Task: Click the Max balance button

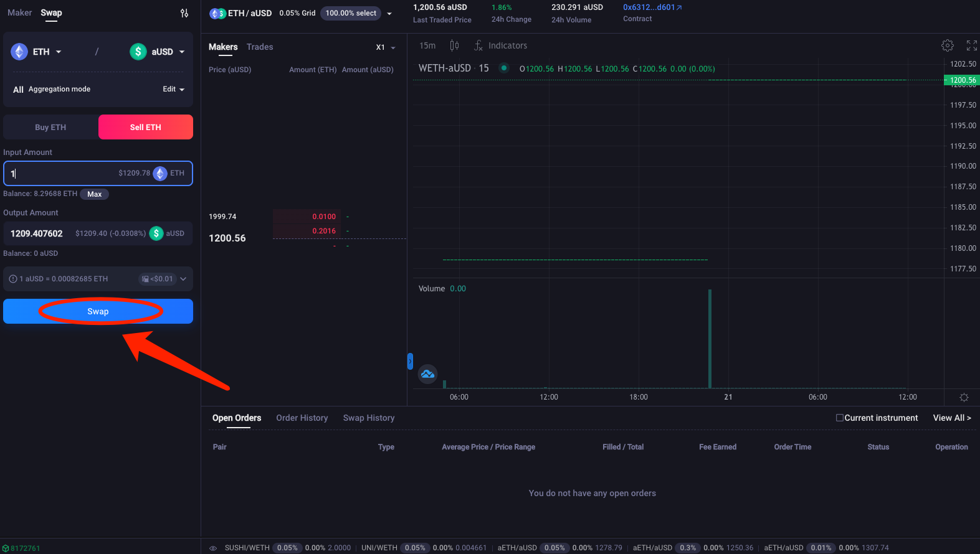Action: tap(94, 194)
